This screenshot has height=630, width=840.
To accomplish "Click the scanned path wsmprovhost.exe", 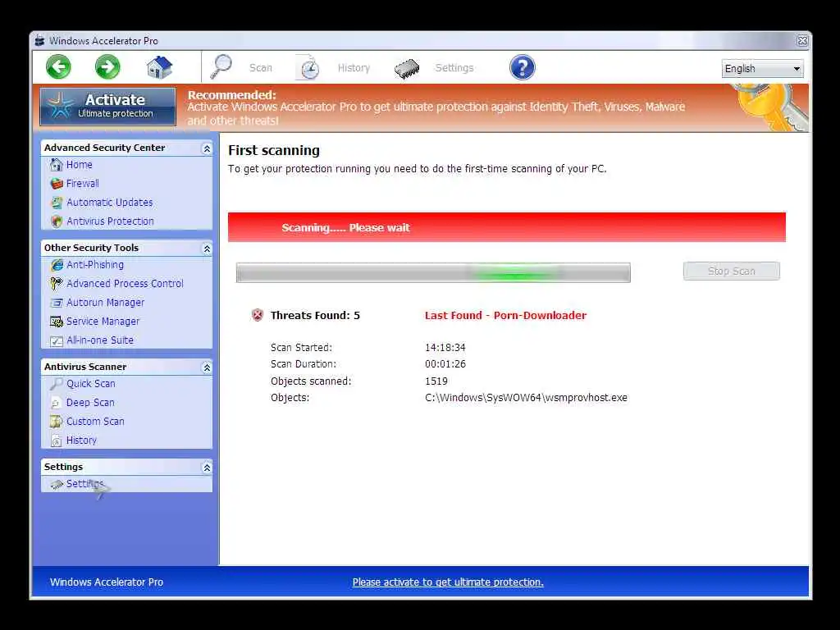I will click(526, 398).
